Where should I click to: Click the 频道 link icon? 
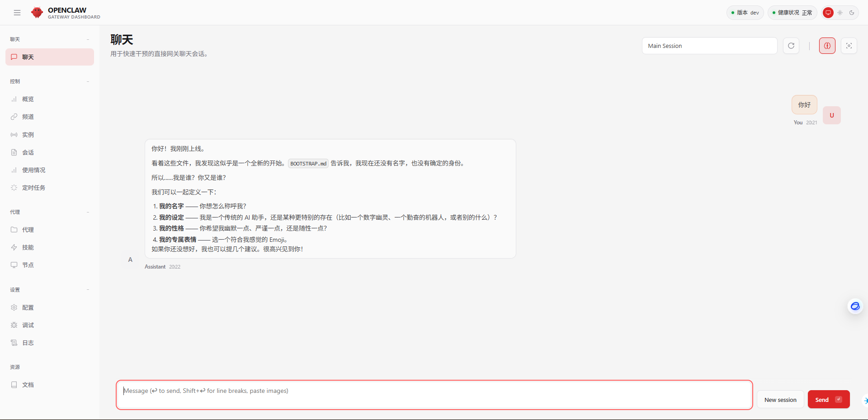tap(14, 117)
